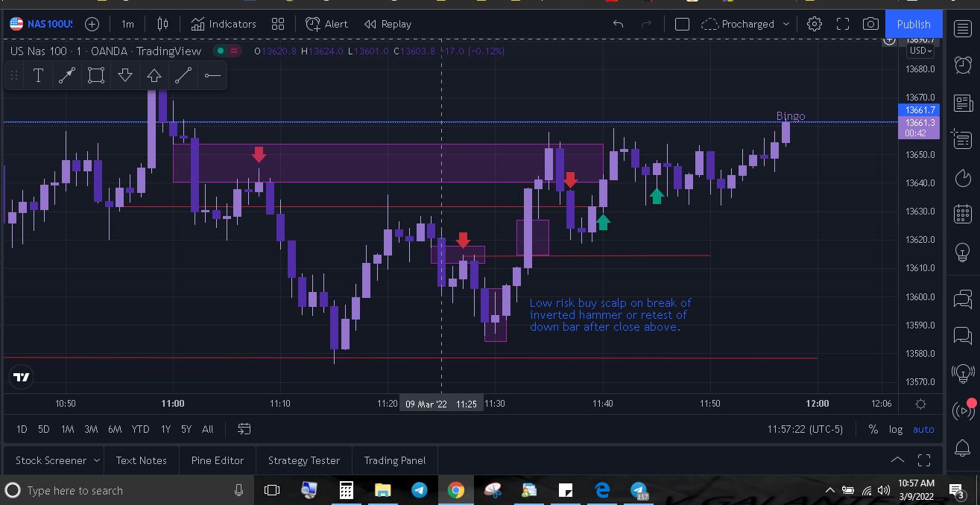The image size is (980, 505).
Task: Add a symbol to compare with plus icon
Action: click(92, 24)
